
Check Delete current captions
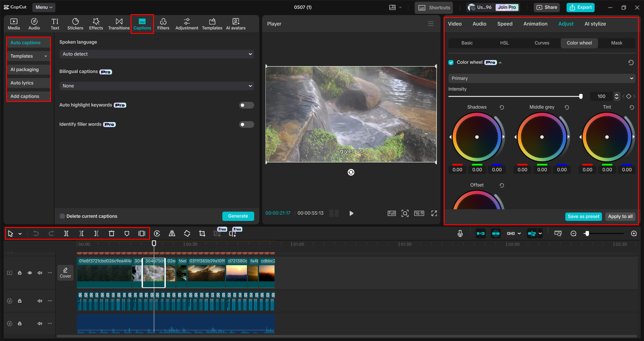pos(62,216)
